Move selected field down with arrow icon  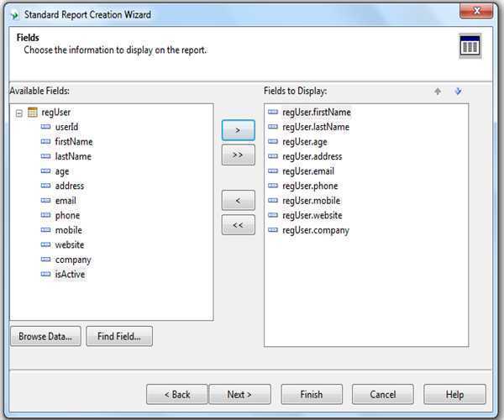pos(458,92)
